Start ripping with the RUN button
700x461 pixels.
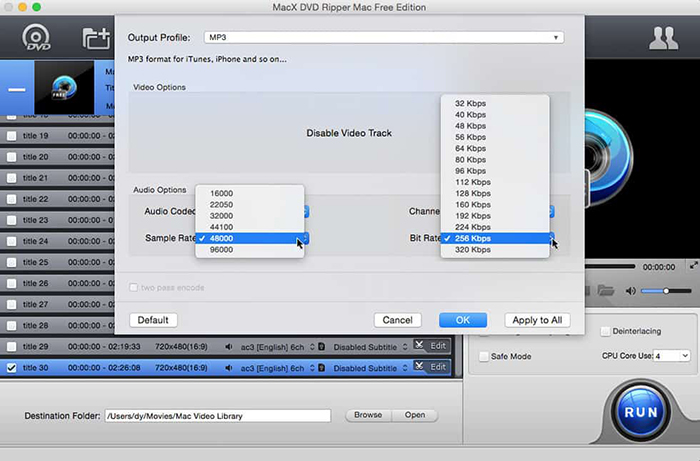(641, 412)
